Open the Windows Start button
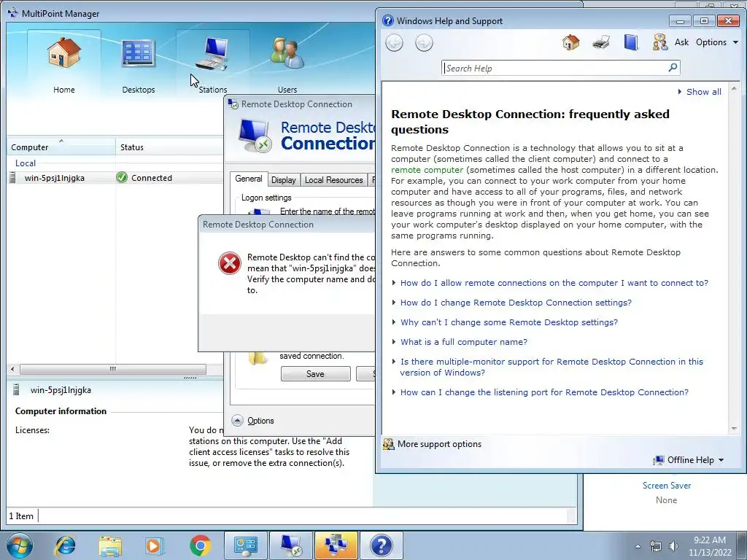The image size is (747, 560). coord(20,545)
